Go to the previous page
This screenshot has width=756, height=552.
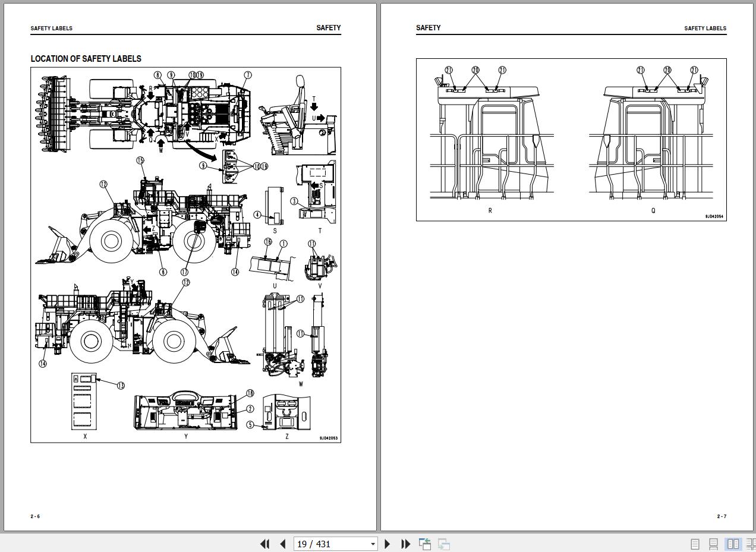tap(283, 544)
